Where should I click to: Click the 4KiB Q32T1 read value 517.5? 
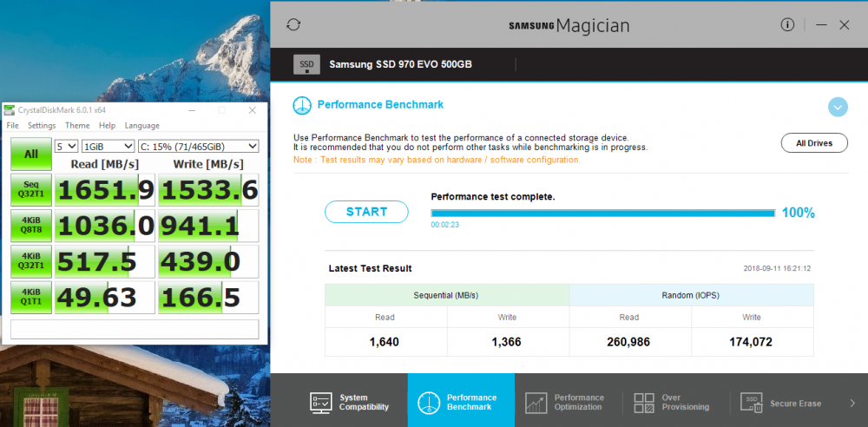105,261
